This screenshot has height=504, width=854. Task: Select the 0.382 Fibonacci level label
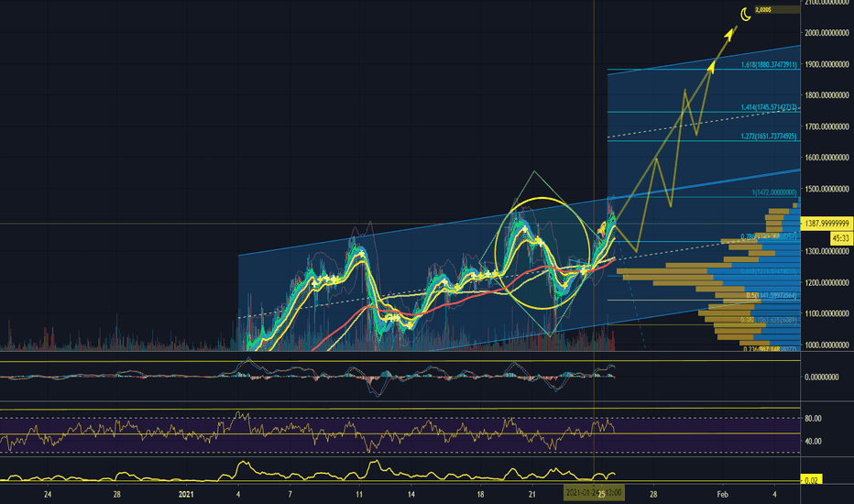(769, 321)
